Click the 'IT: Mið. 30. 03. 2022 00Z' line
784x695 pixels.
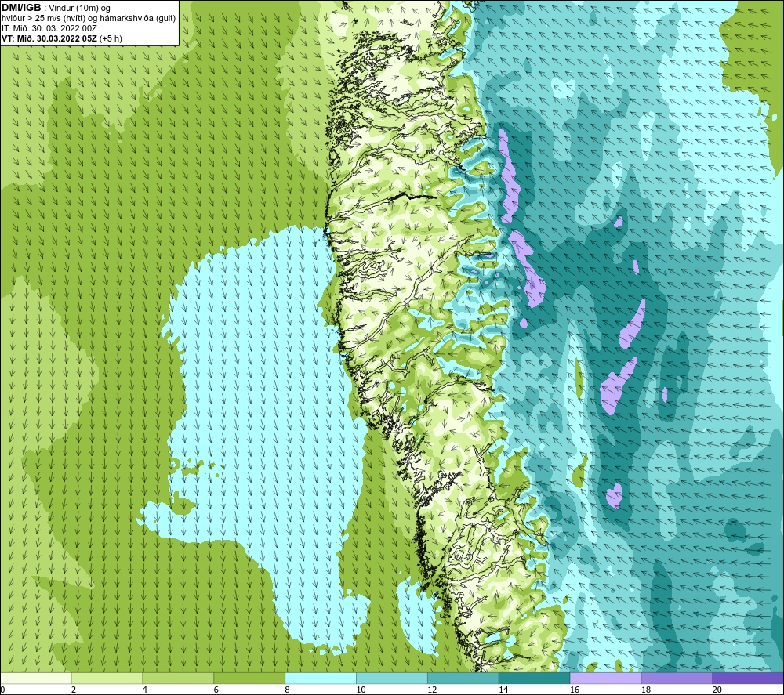tap(49, 28)
